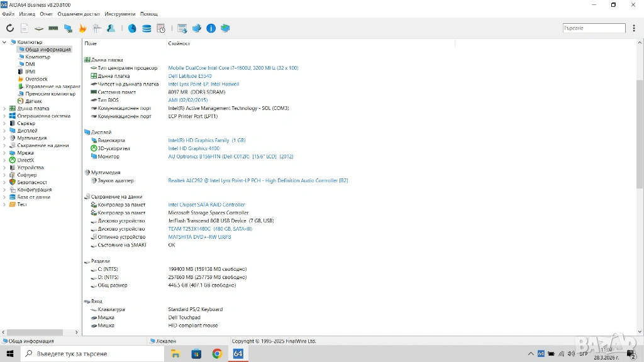Click the user silhouette toolbar icon
The height and width of the screenshot is (362, 644).
coord(111,28)
